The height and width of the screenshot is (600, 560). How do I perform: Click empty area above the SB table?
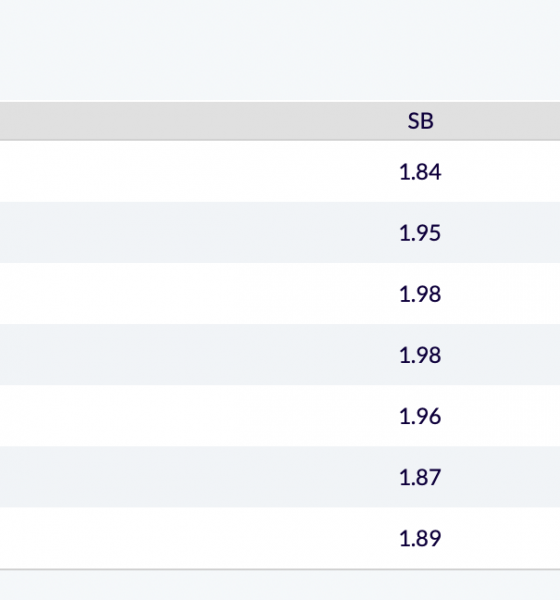pyautogui.click(x=280, y=50)
